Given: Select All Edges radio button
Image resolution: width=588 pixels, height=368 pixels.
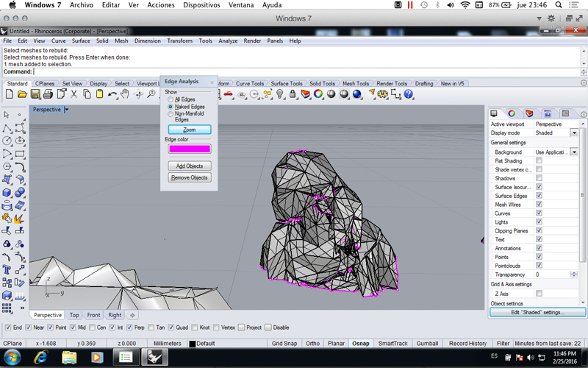Looking at the screenshot, I should point(171,99).
